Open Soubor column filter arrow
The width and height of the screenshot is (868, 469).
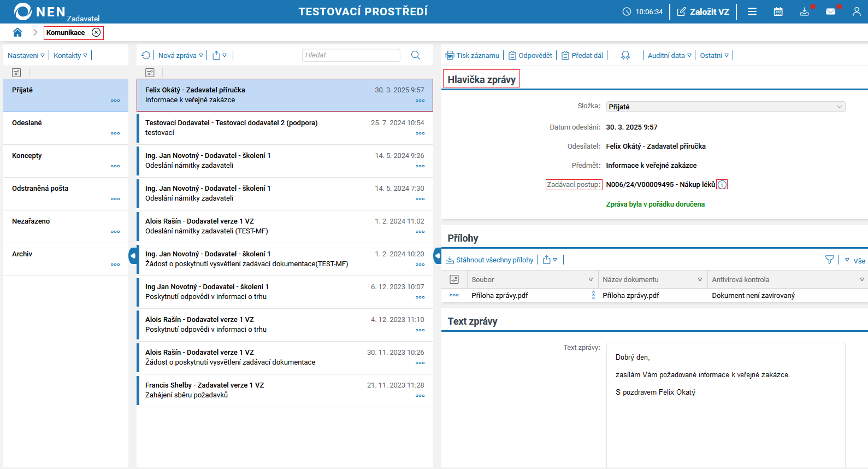click(x=591, y=279)
